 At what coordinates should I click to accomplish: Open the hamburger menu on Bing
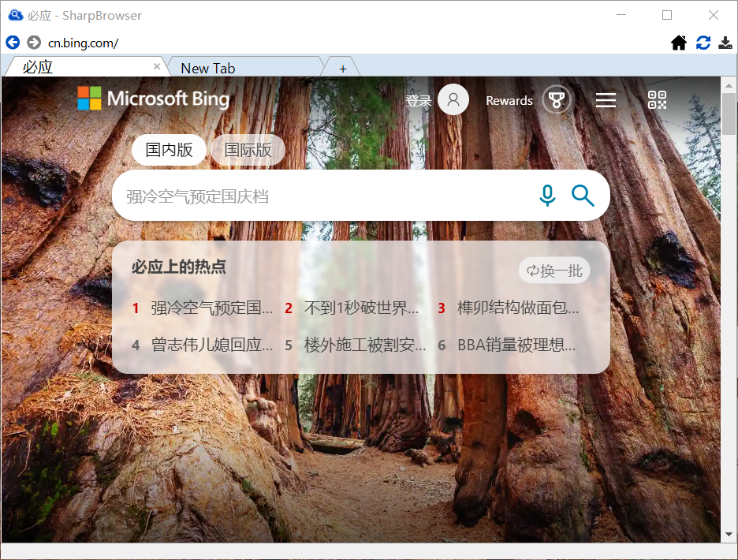606,100
